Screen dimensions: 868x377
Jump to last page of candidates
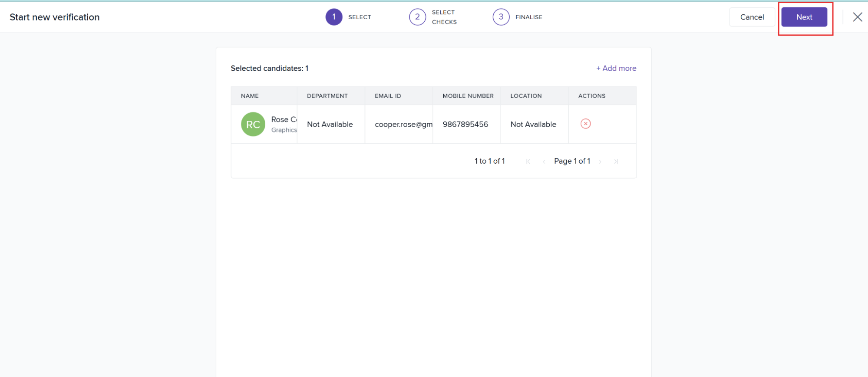click(616, 162)
